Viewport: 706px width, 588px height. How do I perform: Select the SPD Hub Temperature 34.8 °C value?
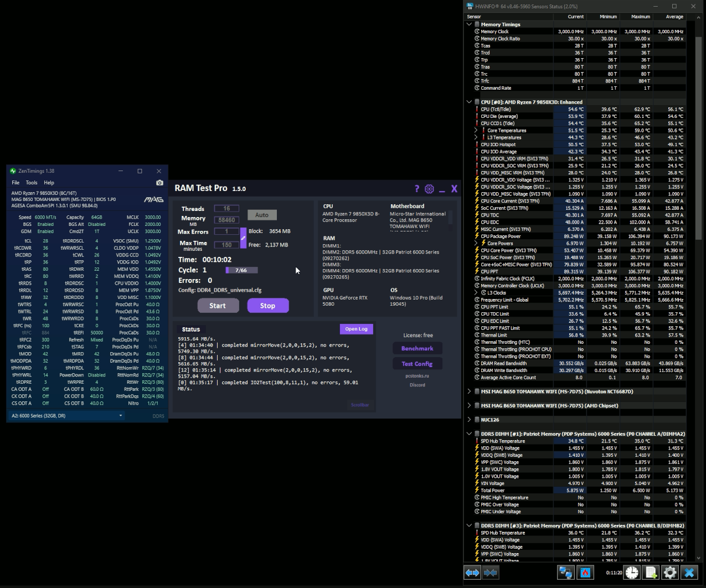(x=575, y=441)
